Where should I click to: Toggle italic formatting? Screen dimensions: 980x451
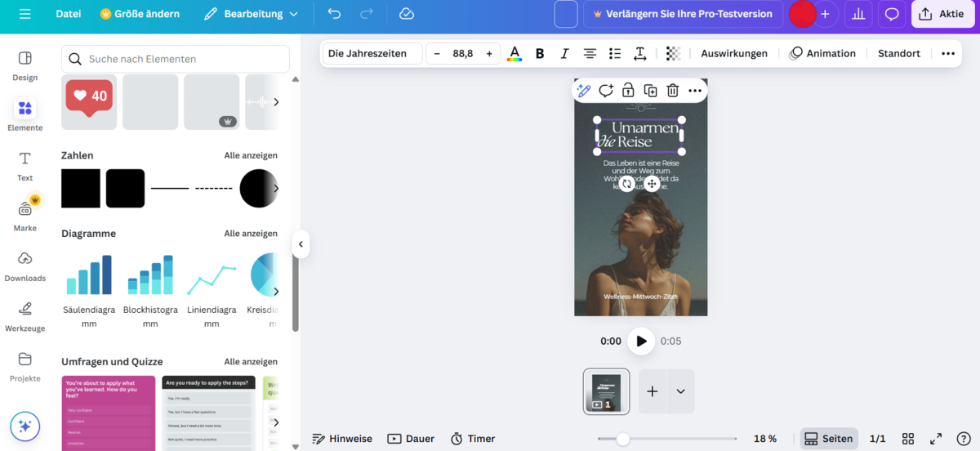pos(564,54)
